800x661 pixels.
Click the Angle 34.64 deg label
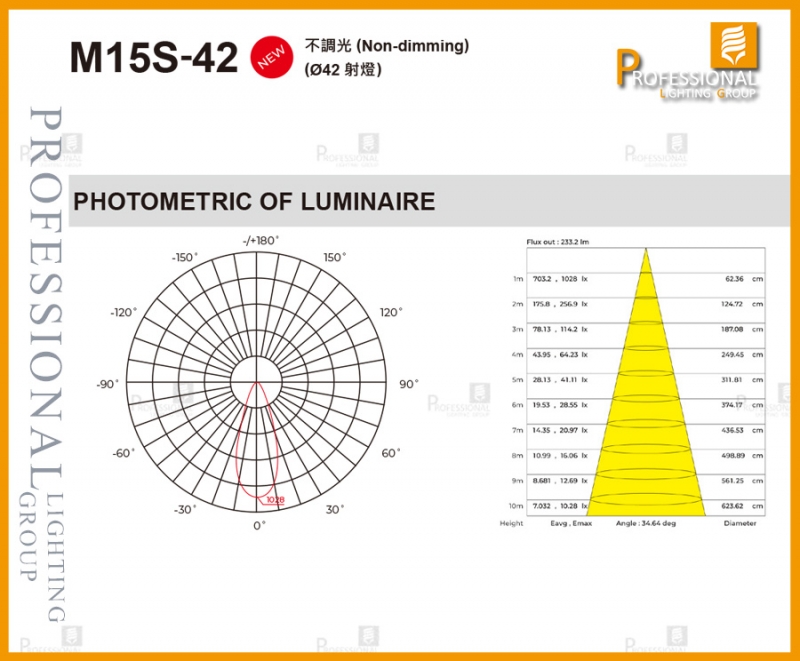coord(645,522)
